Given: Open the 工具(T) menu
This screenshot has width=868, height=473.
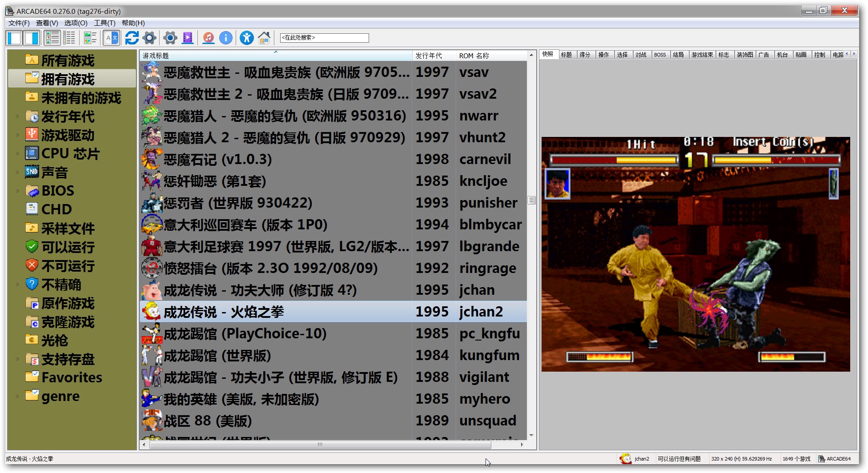Looking at the screenshot, I should pyautogui.click(x=104, y=23).
